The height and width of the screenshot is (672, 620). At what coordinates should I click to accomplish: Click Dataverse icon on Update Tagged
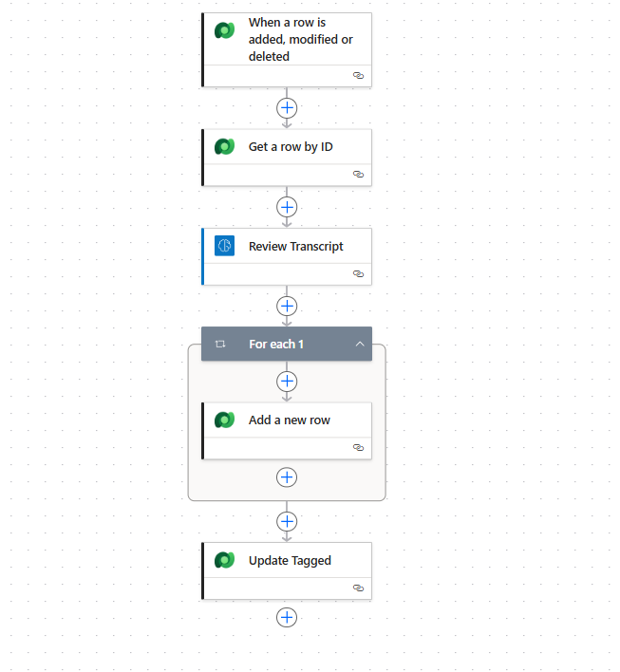coord(225,560)
